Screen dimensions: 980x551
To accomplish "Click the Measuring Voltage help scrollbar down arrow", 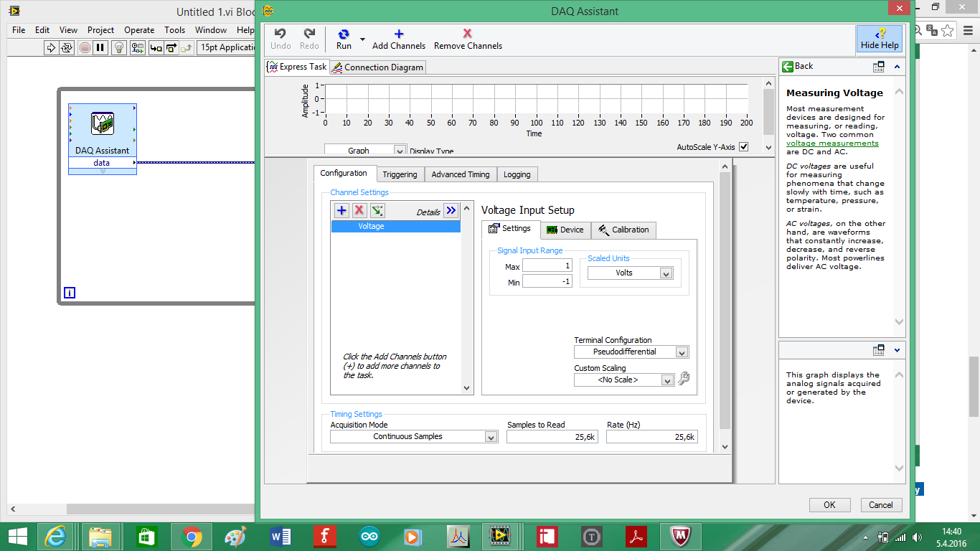I will pos(900,322).
